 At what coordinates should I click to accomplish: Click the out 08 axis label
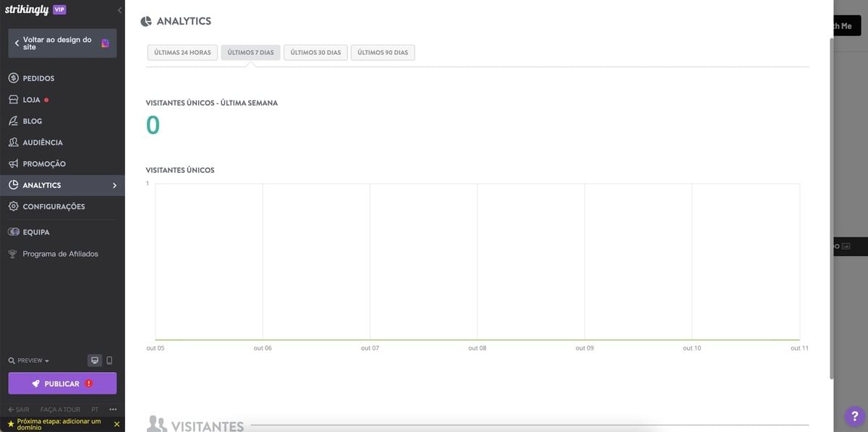[477, 348]
